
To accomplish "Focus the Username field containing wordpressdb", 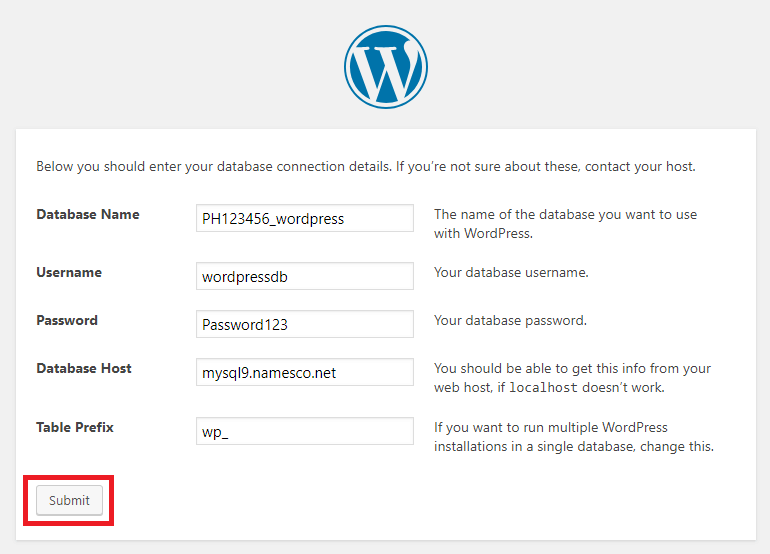I will (304, 276).
